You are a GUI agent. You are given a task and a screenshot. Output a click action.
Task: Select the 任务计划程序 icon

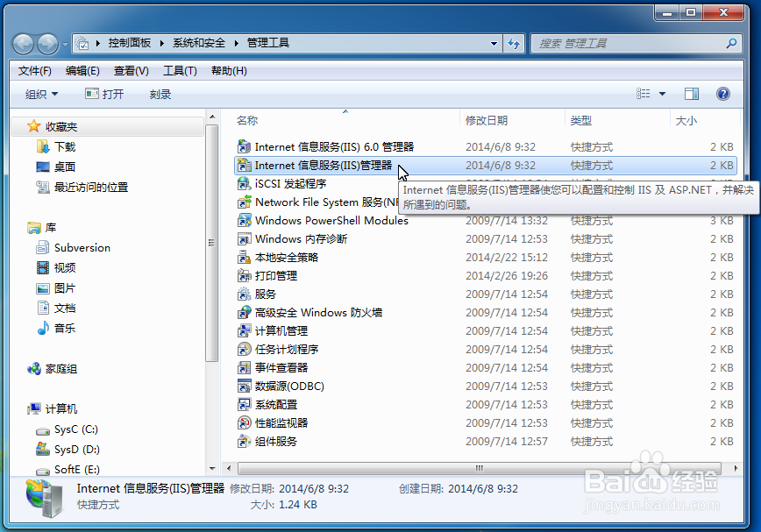point(244,350)
